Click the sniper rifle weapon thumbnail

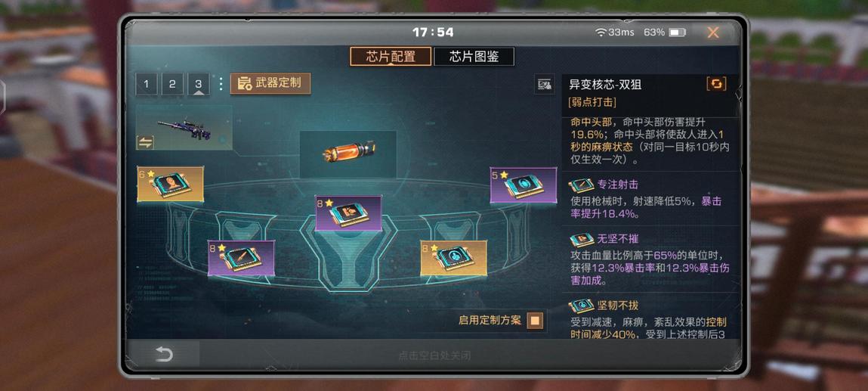[x=184, y=128]
